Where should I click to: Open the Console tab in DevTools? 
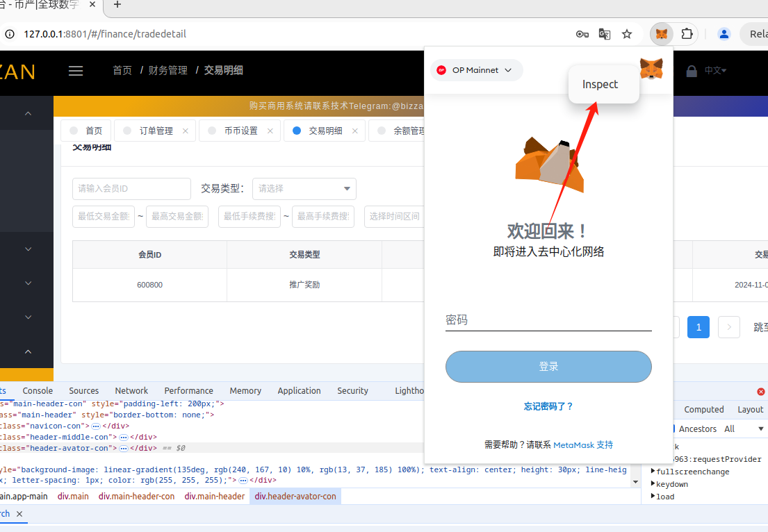coord(38,390)
